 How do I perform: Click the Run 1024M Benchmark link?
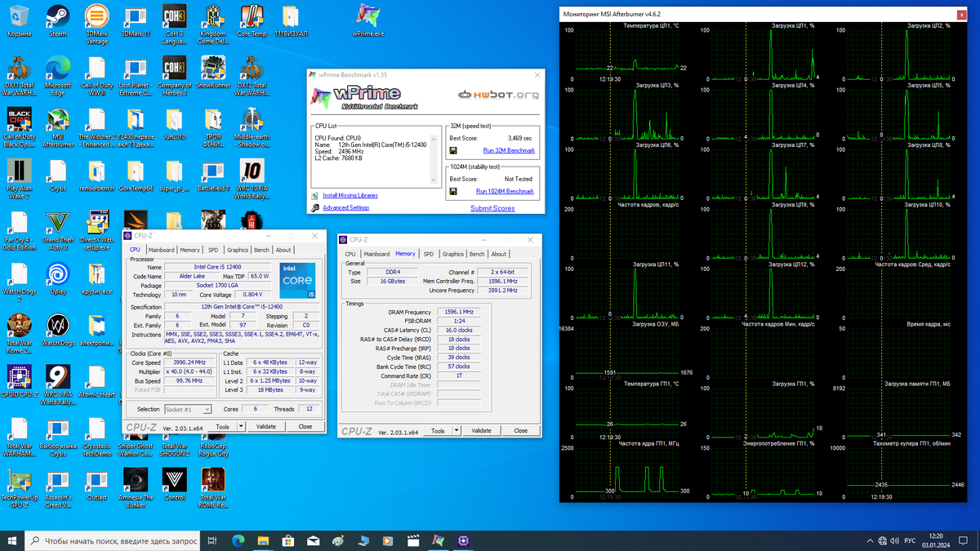(505, 192)
